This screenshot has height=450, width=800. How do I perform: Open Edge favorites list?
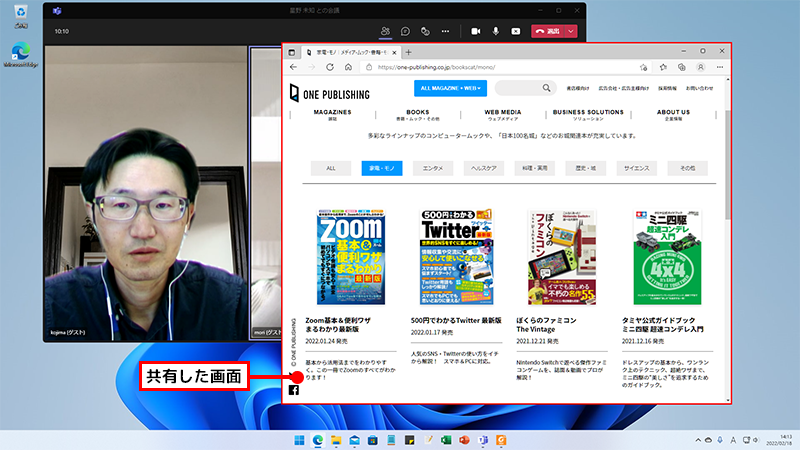[663, 67]
